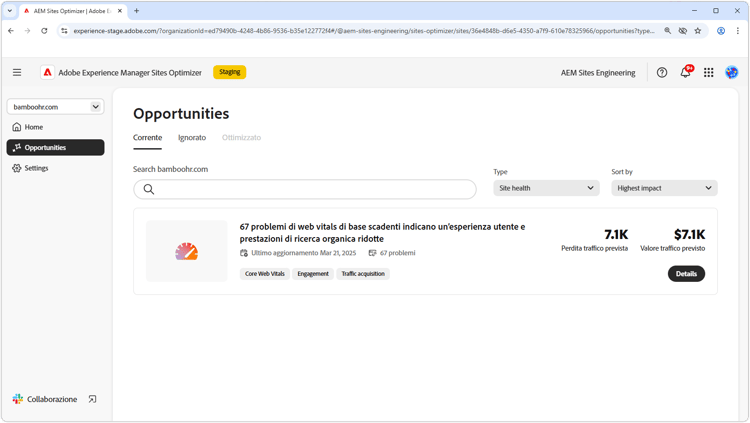Select Opportunities in the sidebar

[x=55, y=147]
